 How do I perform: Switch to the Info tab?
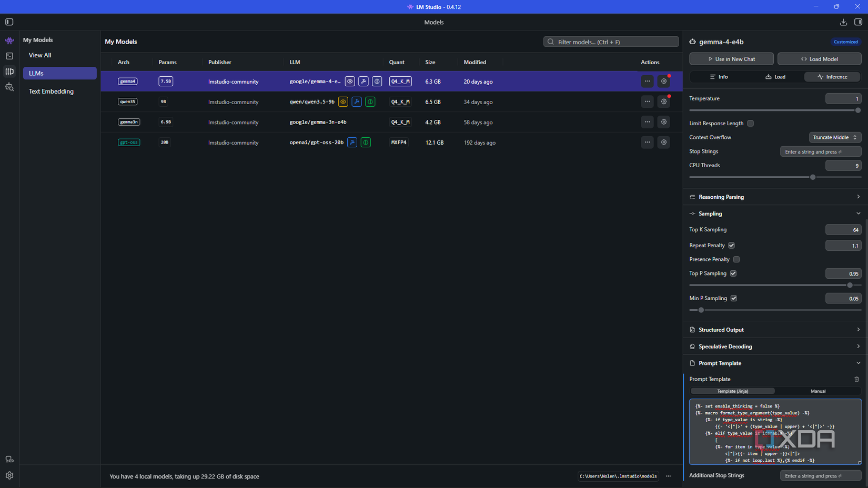[719, 77]
